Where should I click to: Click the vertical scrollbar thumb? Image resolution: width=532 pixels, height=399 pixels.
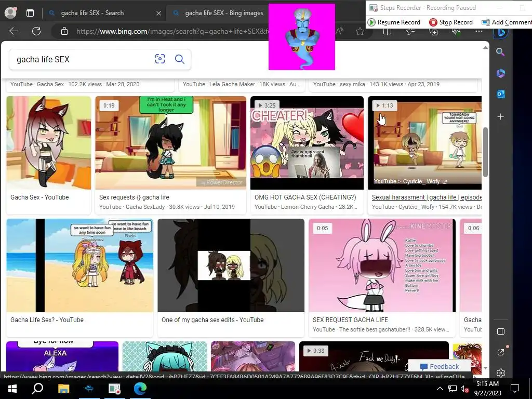pyautogui.click(x=486, y=152)
